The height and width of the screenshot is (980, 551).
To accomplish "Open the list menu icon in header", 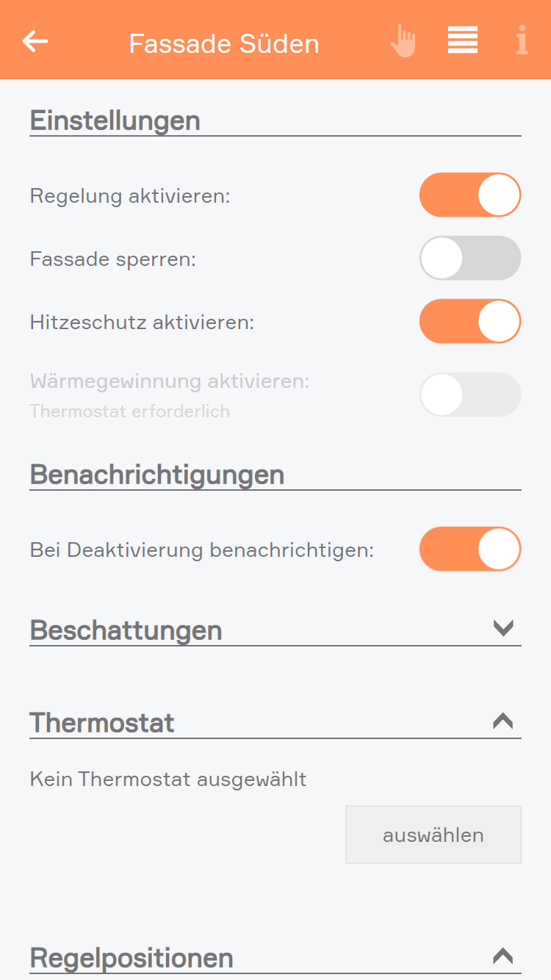I will [463, 40].
